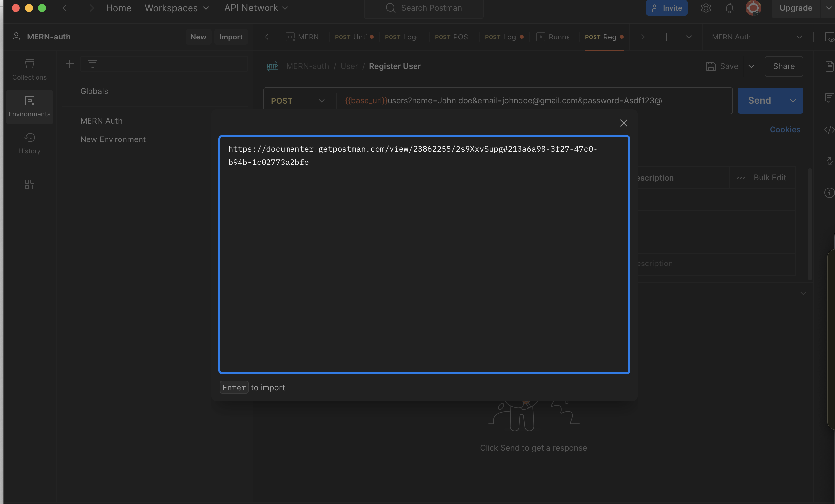This screenshot has height=504, width=835.
Task: Close the import dialog with X
Action: (623, 123)
